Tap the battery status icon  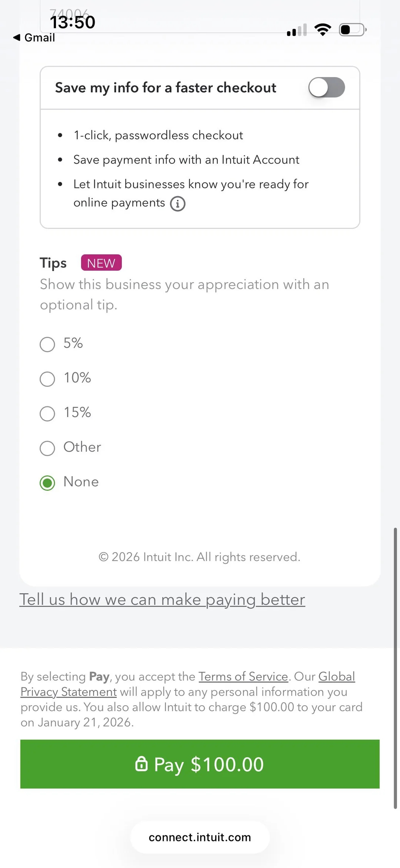[353, 30]
